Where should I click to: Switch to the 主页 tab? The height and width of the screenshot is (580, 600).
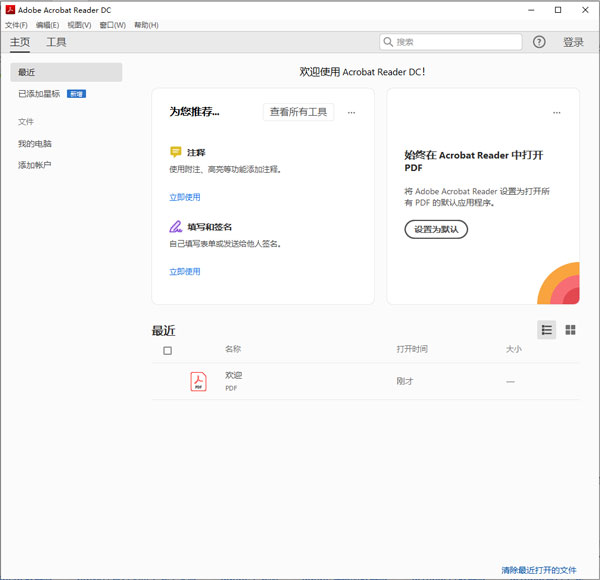20,42
